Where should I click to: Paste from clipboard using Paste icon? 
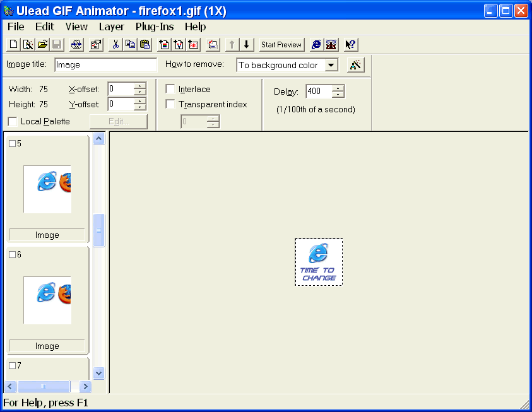coord(145,44)
